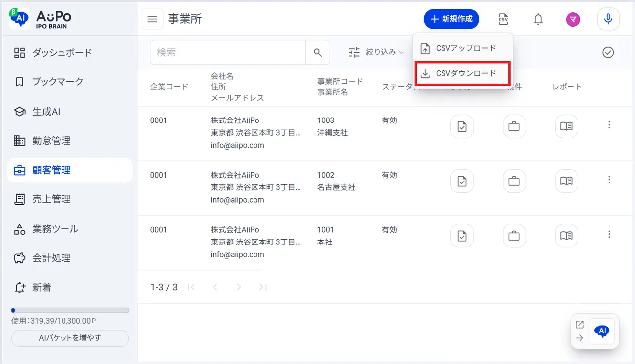Click the 新規作成 button
This screenshot has width=635, height=364.
(x=451, y=19)
